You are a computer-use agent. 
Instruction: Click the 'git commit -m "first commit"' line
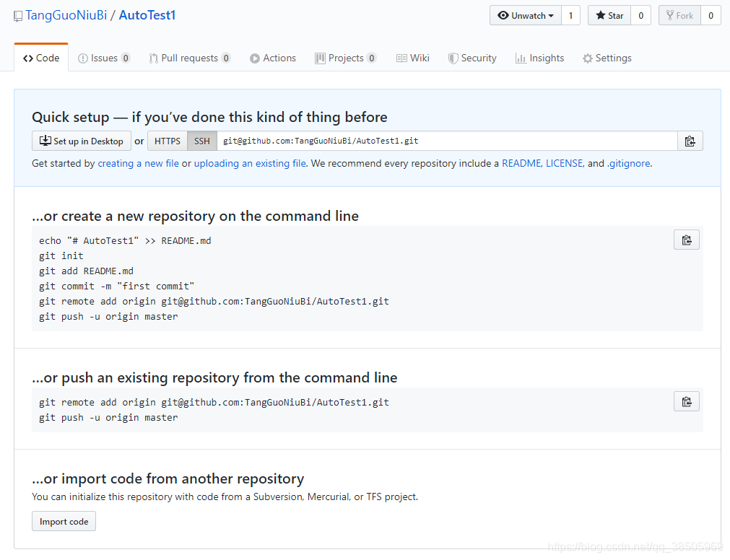coord(116,286)
